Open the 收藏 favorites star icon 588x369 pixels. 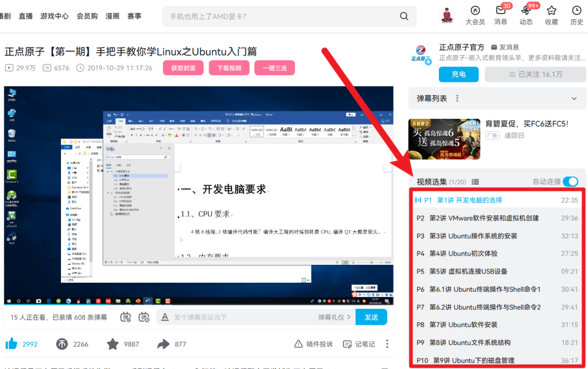(551, 10)
